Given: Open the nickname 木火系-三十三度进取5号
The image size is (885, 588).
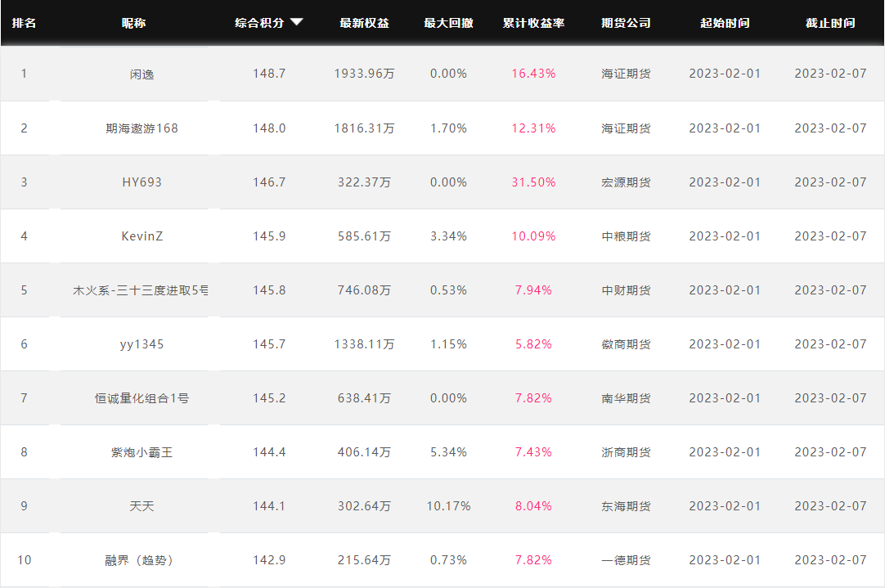Looking at the screenshot, I should point(141,290).
